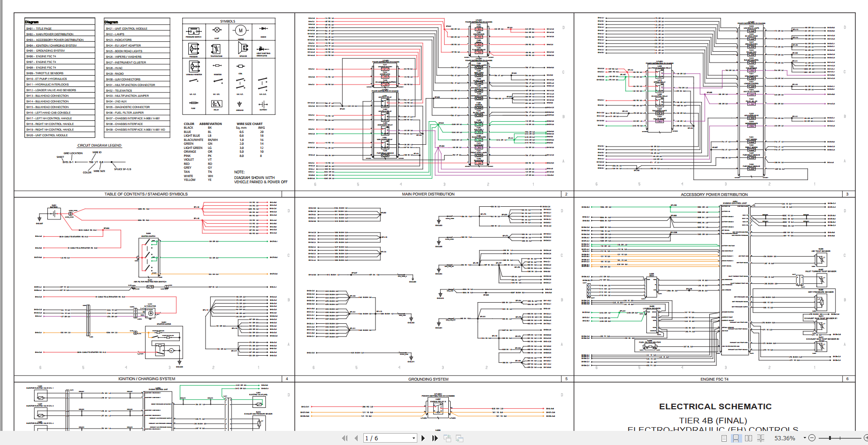Image resolution: width=868 pixels, height=445 pixels.
Task: Zoom in with the plus button
Action: [865, 438]
